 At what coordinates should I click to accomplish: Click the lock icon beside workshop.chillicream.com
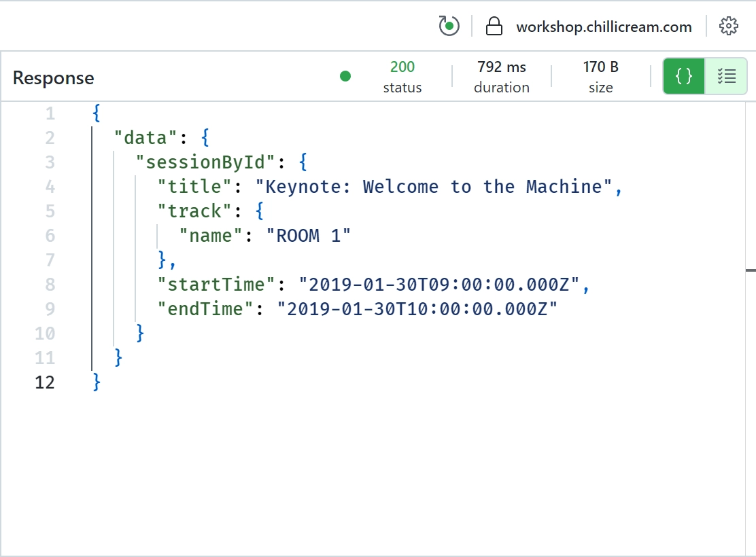pos(494,26)
